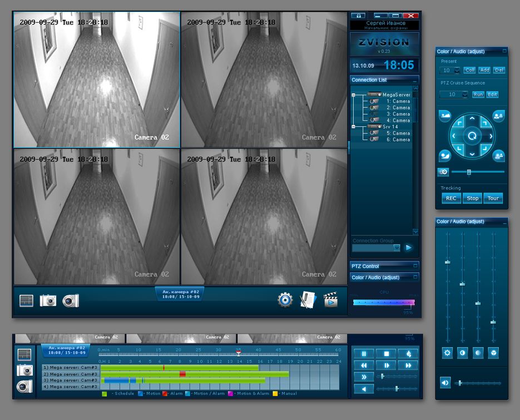Click the video camera record icon in main toolbar
This screenshot has height=420, width=520.
click(71, 300)
